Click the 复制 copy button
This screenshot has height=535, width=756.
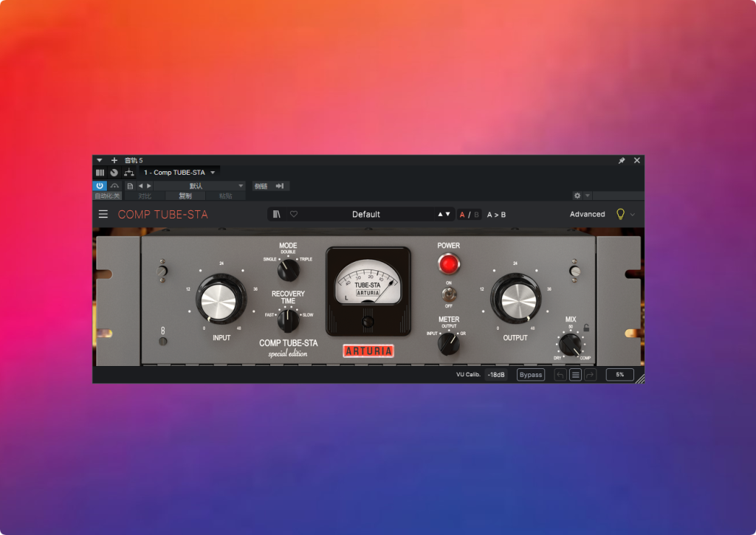pyautogui.click(x=185, y=196)
